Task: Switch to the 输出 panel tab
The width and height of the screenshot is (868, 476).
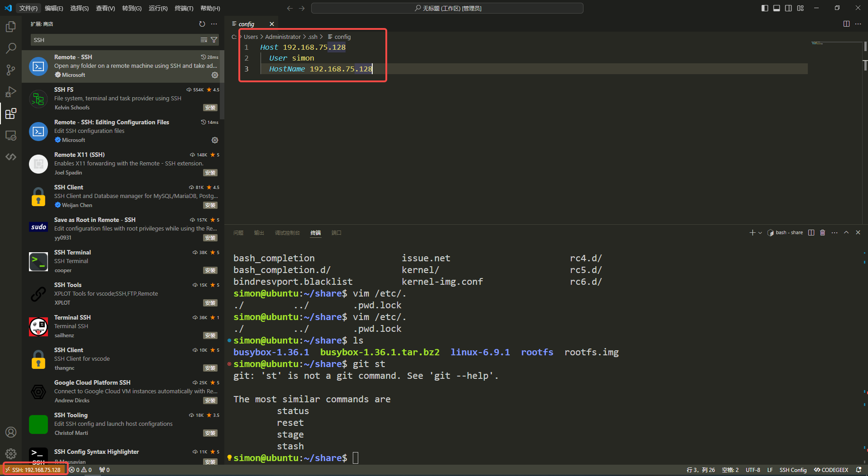Action: (259, 233)
